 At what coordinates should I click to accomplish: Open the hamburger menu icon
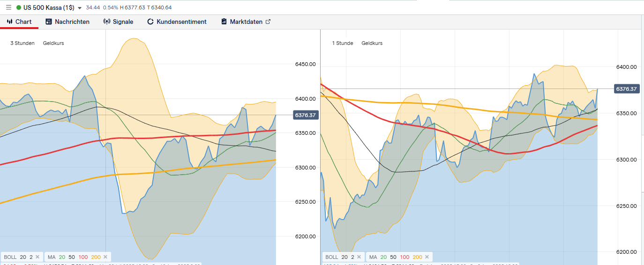pyautogui.click(x=8, y=7)
